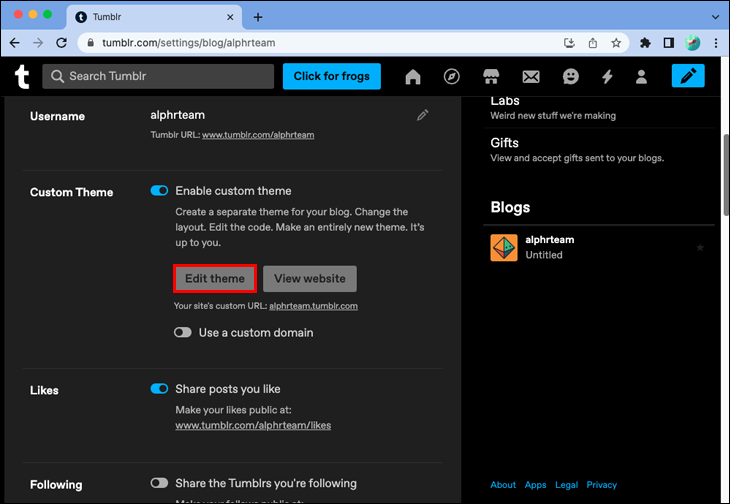Open the Inbox envelope icon
Viewport: 730px width, 504px height.
[531, 77]
